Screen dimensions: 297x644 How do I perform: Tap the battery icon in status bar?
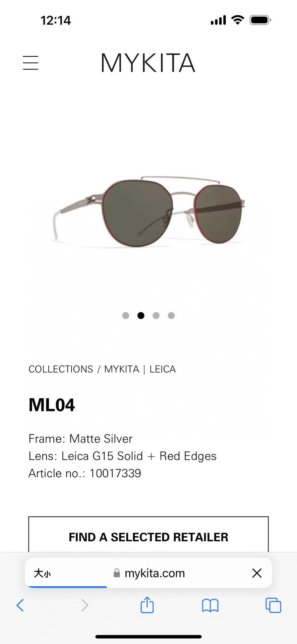coord(260,20)
